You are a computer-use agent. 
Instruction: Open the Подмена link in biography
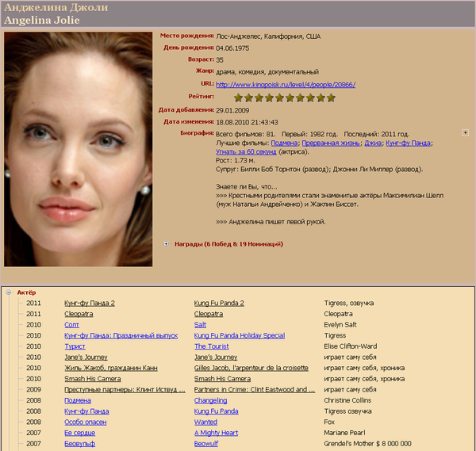point(284,143)
